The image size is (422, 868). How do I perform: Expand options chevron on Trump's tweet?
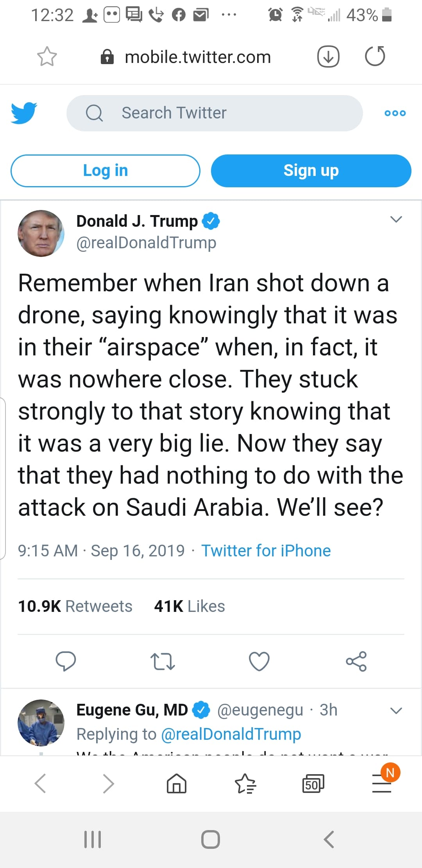[x=396, y=219]
